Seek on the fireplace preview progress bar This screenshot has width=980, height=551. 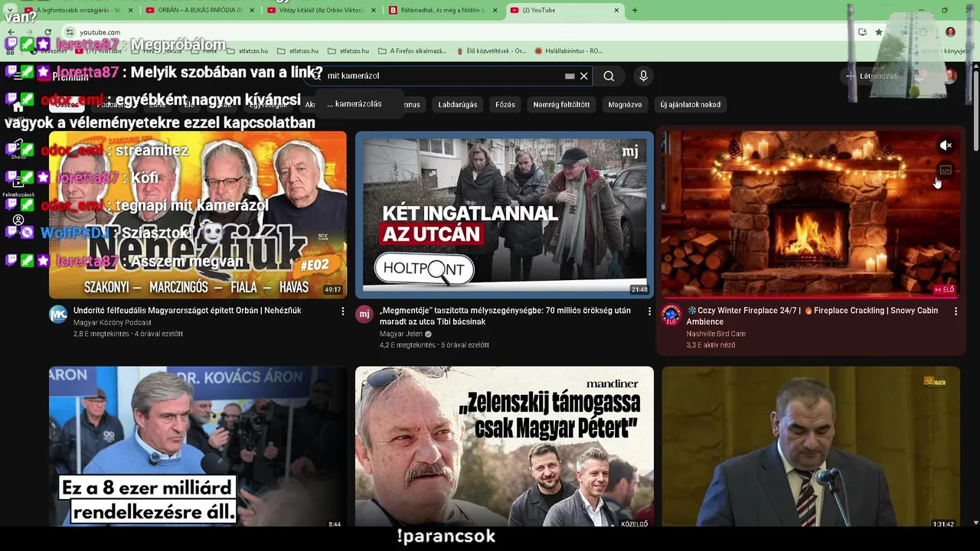811,297
